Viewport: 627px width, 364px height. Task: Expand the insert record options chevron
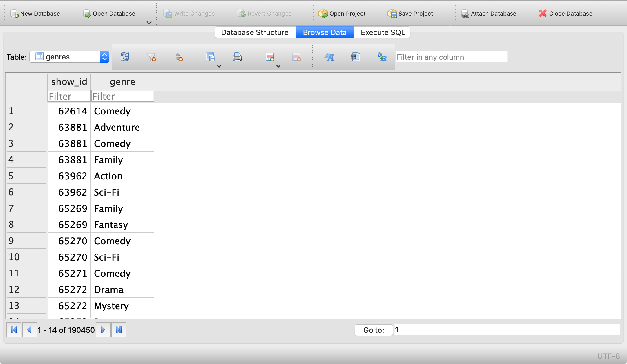[278, 66]
